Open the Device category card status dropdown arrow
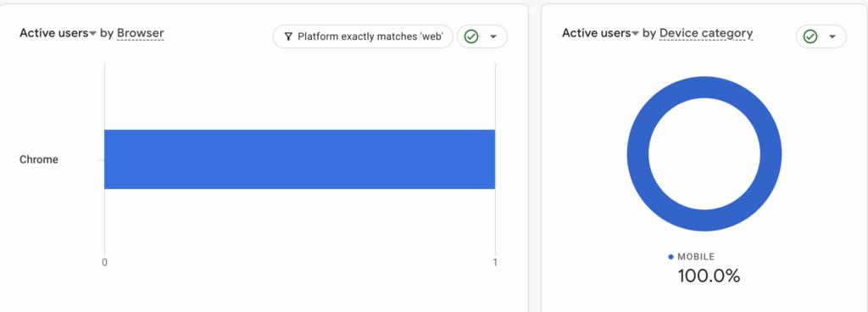 click(832, 36)
